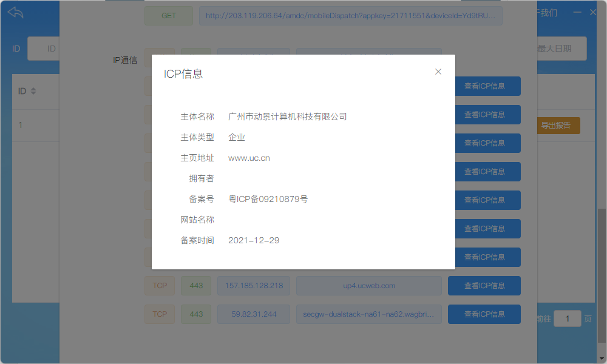
Task: Click the up4.ucweb.com domain field
Action: 368,286
